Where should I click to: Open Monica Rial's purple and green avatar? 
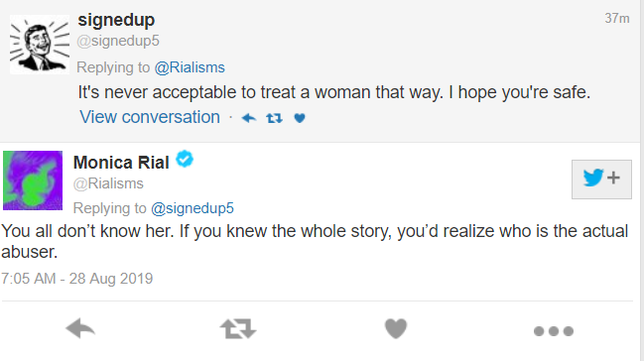[33, 180]
